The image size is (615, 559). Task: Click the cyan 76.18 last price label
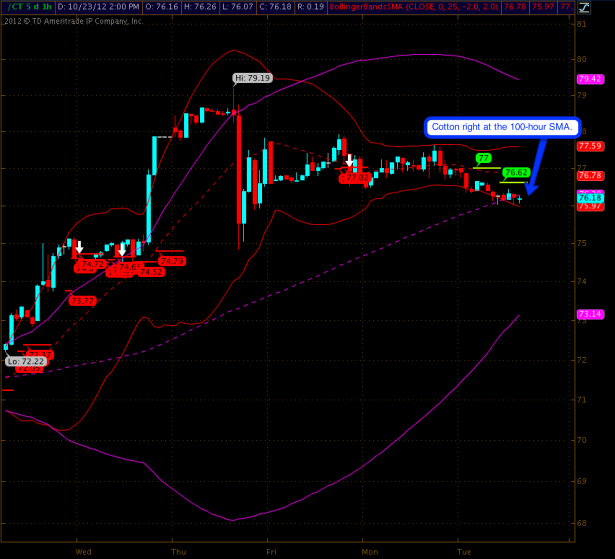(588, 198)
